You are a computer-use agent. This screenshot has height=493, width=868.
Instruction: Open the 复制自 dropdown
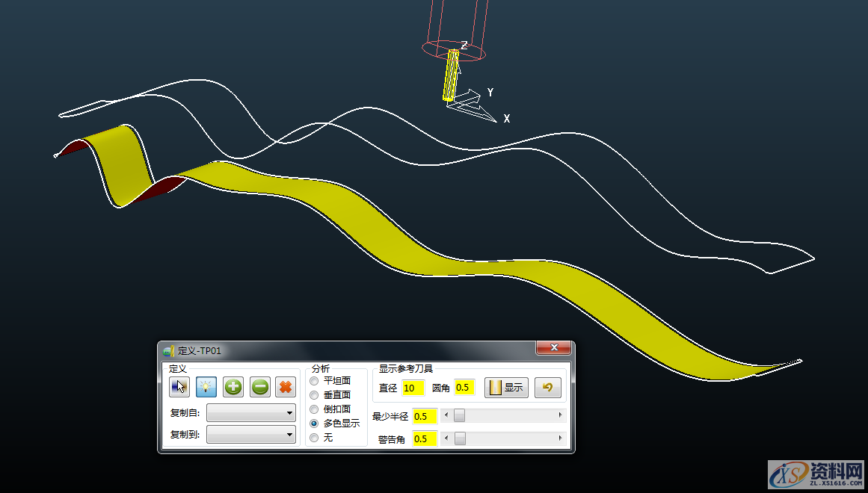[x=251, y=412]
